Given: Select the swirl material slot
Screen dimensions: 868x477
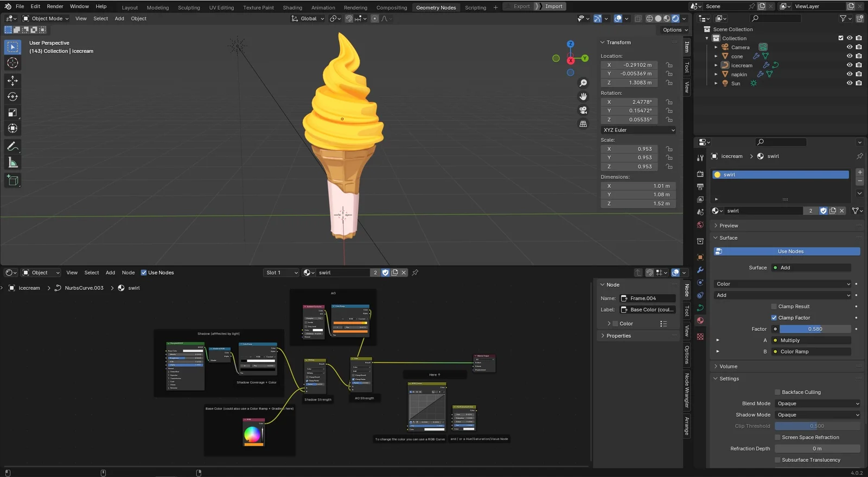Looking at the screenshot, I should (781, 175).
